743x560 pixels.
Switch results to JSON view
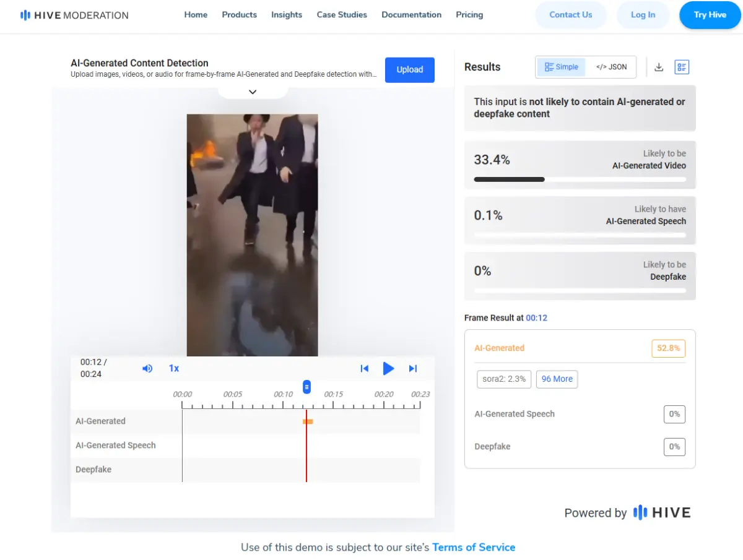coord(611,67)
